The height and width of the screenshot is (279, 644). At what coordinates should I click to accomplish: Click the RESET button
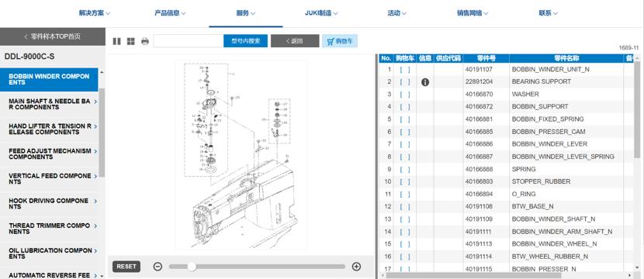pos(126,267)
